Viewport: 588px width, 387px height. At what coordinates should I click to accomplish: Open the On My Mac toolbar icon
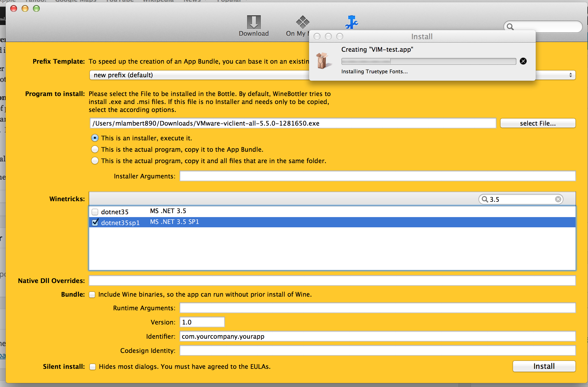(302, 23)
